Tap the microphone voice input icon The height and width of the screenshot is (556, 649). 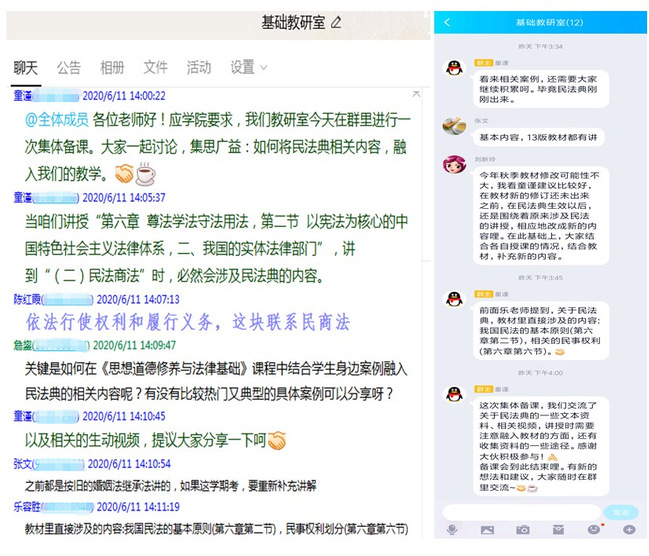tap(452, 529)
